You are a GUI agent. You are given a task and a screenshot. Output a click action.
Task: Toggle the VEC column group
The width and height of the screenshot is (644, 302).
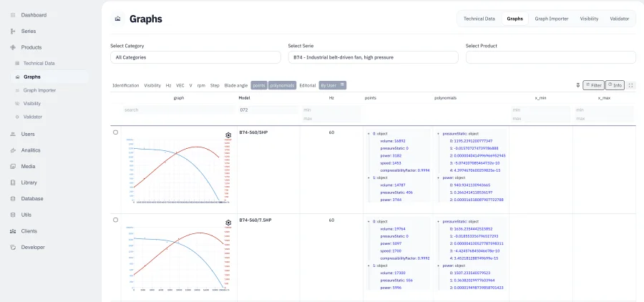180,85
